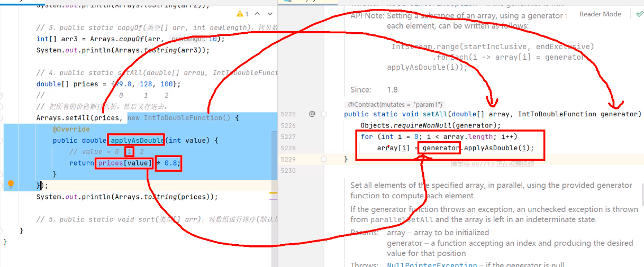The image size is (644, 267).
Task: Click the yellow lightbulb quick-fix icon
Action: pyautogui.click(x=11, y=185)
